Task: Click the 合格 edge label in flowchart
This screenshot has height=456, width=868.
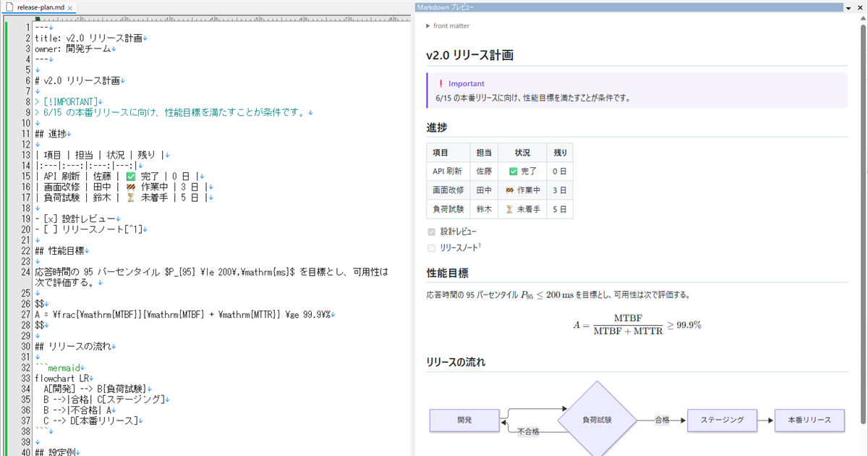Action: click(662, 420)
